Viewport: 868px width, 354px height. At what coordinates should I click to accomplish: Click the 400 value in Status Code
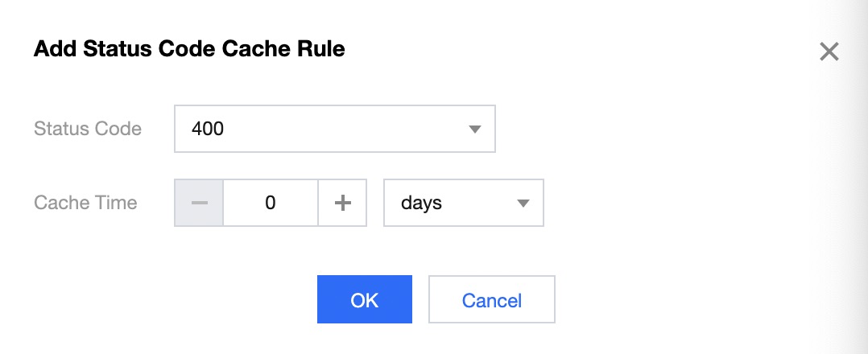click(x=208, y=129)
